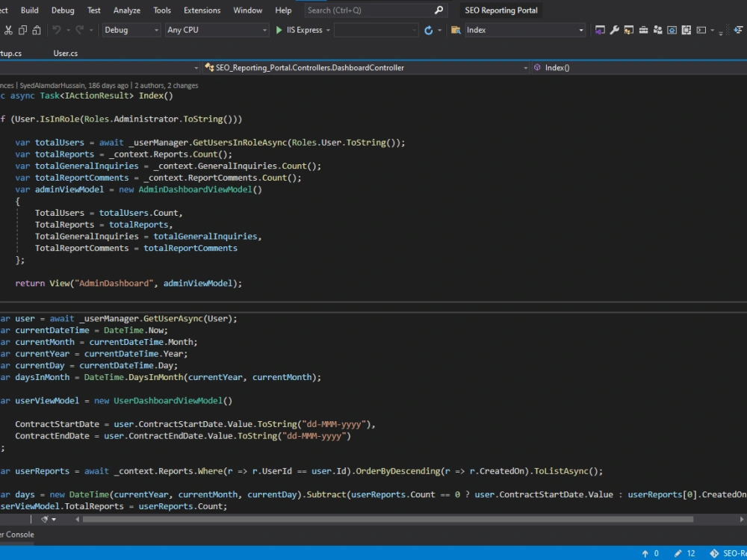Click the SEO-Re repository diamond icon
Image resolution: width=747 pixels, height=560 pixels.
click(x=714, y=553)
